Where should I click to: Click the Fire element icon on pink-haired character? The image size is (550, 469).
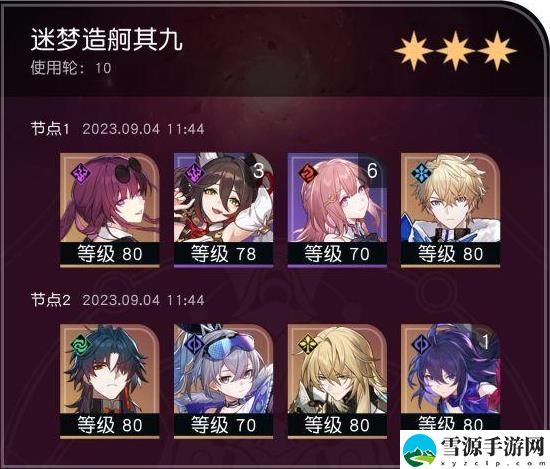[308, 173]
